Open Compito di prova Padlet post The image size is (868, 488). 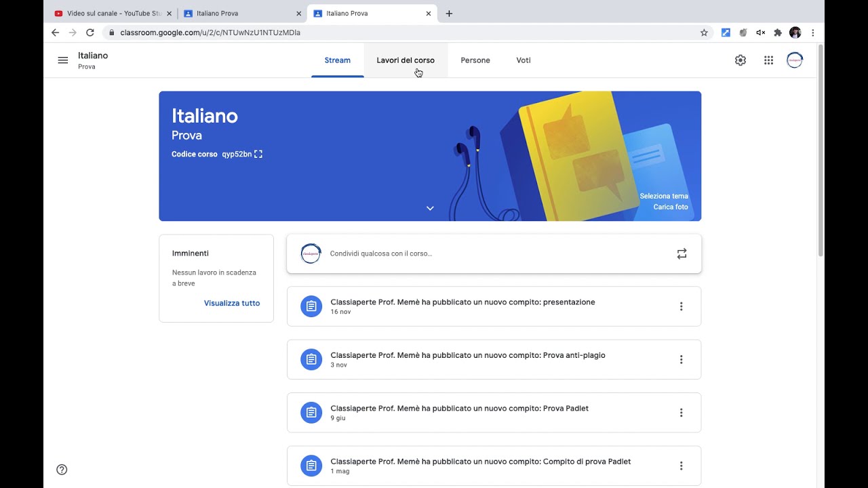[494, 466]
